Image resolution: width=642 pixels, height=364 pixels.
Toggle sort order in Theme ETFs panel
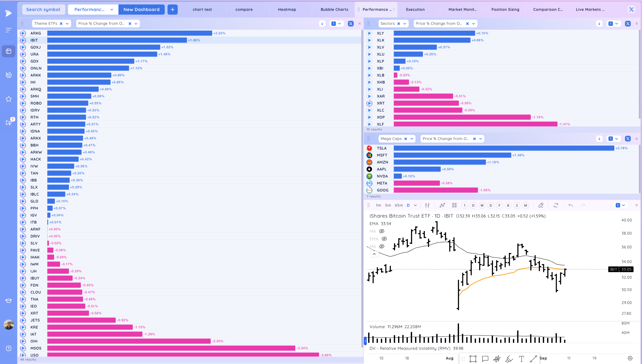click(322, 24)
